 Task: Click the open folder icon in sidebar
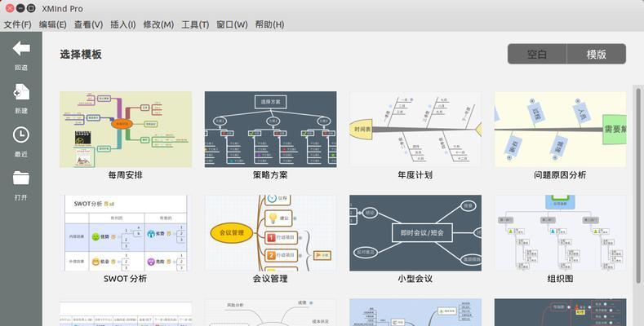click(x=21, y=178)
